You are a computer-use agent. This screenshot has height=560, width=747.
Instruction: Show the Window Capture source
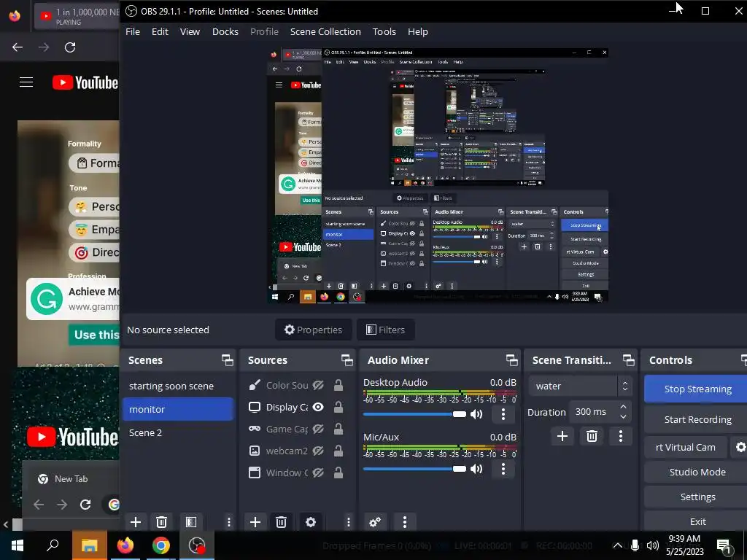click(x=318, y=472)
